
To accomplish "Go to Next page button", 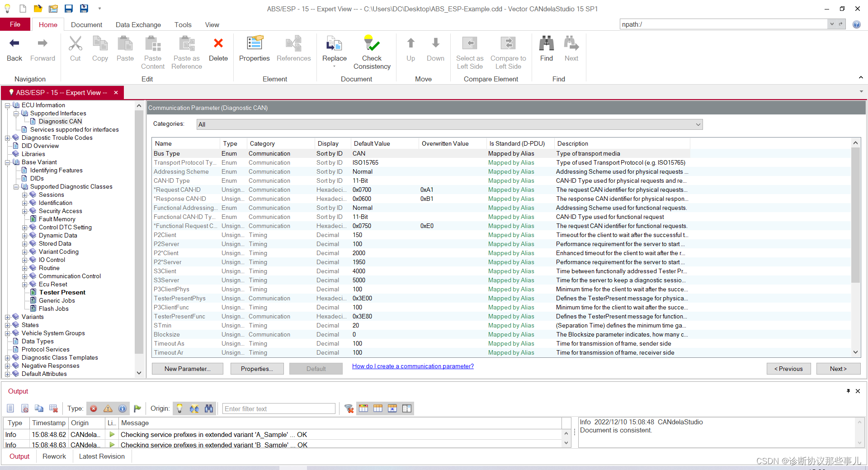I will click(x=838, y=369).
